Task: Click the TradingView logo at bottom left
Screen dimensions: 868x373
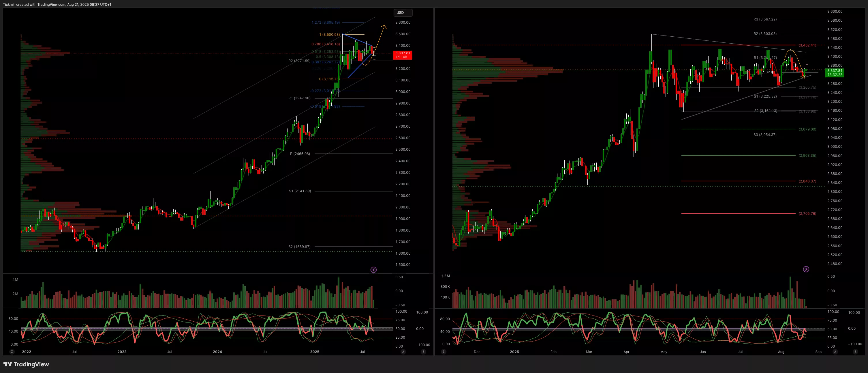Action: tap(26, 364)
